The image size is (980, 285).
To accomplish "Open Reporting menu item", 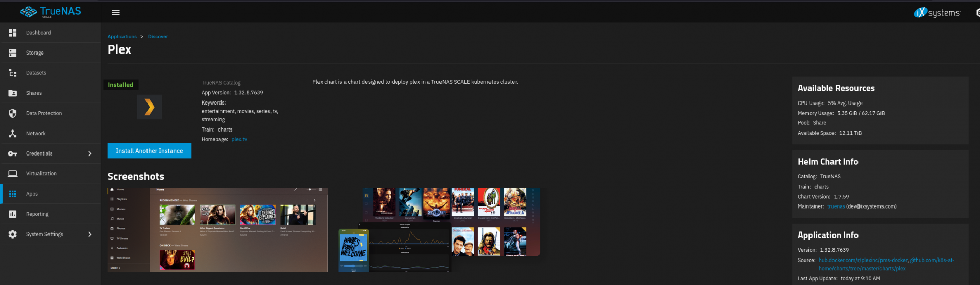I will (50, 214).
